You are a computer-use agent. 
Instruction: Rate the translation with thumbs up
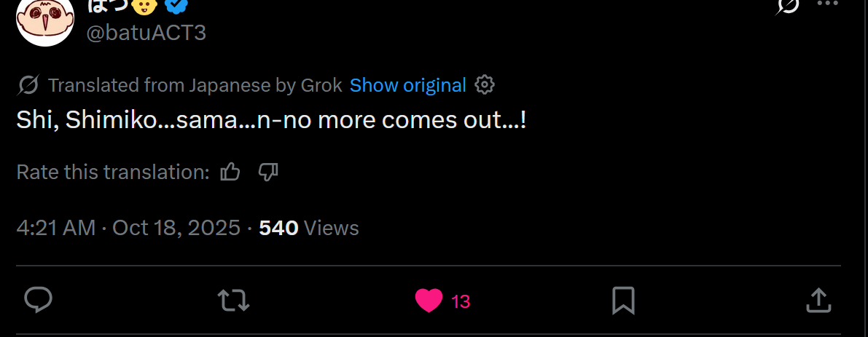tap(230, 172)
